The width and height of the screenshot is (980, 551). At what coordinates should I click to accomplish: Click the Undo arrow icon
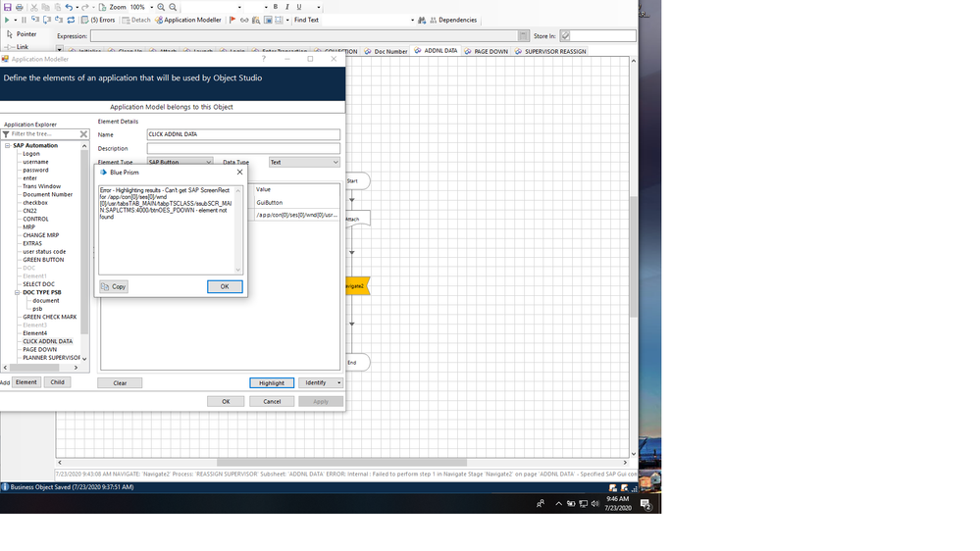(69, 7)
